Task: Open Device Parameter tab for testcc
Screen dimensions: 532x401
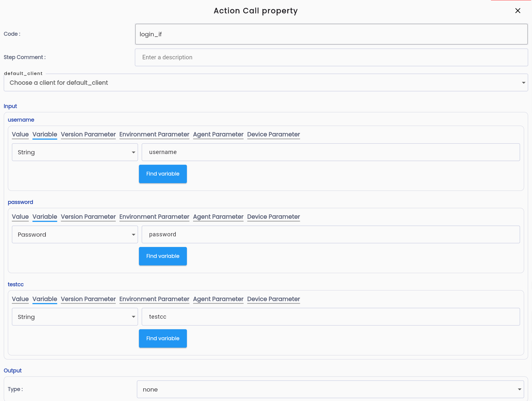Action: click(274, 299)
